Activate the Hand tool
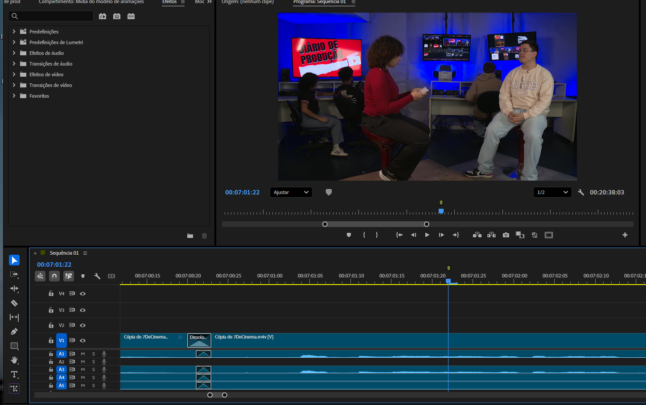Viewport: 646px width, 405px height. tap(14, 359)
